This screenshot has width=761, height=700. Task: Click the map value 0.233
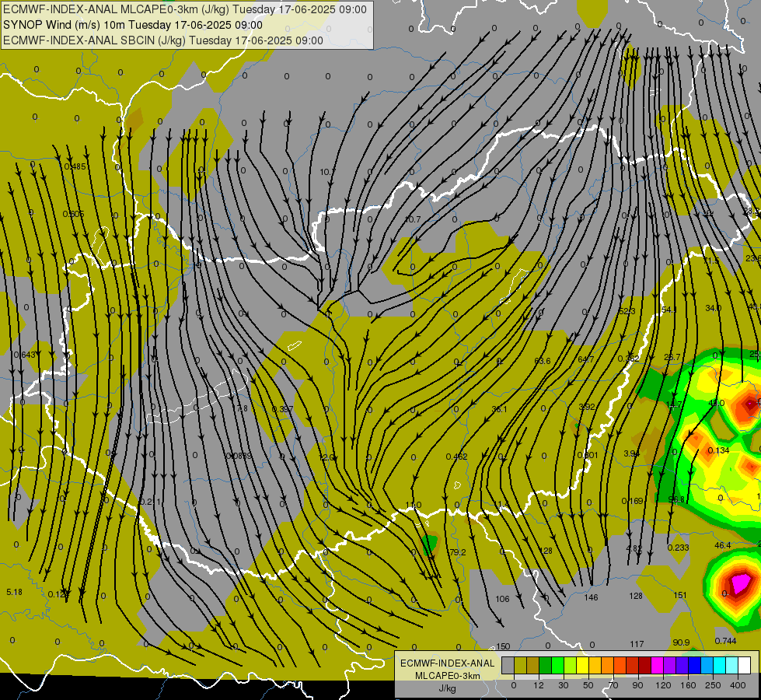pos(679,548)
